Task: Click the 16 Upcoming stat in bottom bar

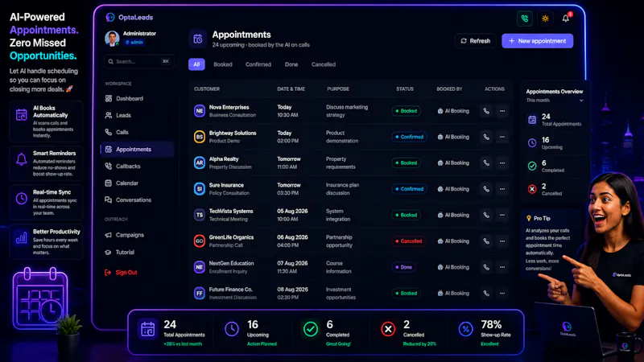Action: (x=251, y=333)
